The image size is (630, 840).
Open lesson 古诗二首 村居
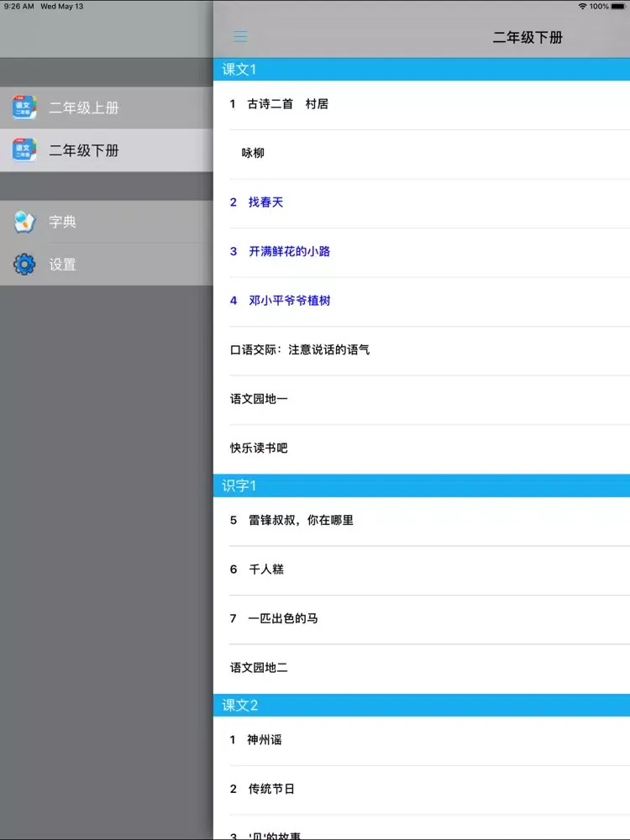422,104
